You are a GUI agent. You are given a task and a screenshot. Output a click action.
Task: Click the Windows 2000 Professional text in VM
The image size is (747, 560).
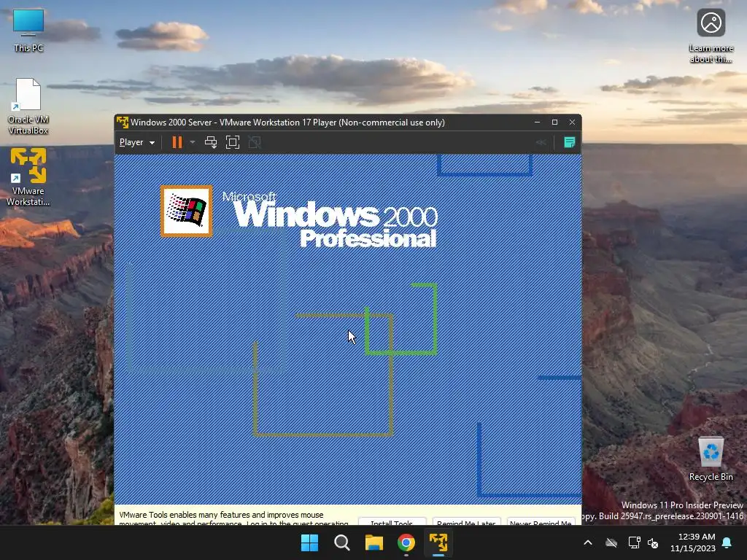(330, 220)
